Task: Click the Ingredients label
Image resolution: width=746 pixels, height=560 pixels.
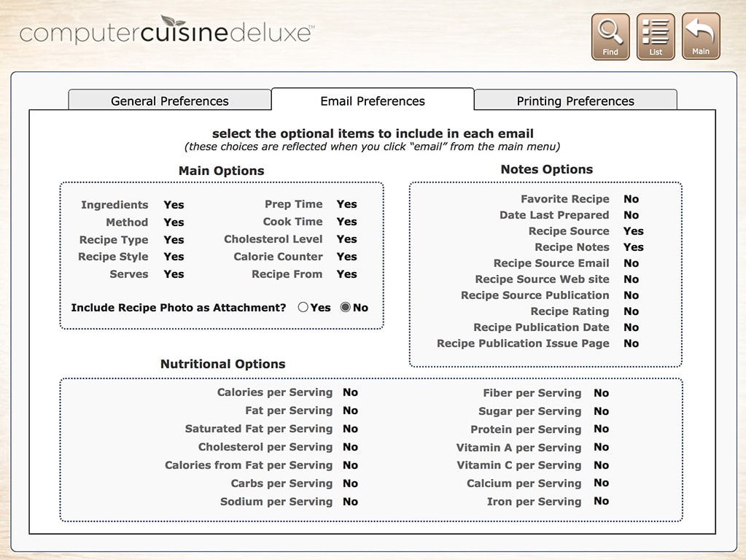Action: tap(114, 205)
